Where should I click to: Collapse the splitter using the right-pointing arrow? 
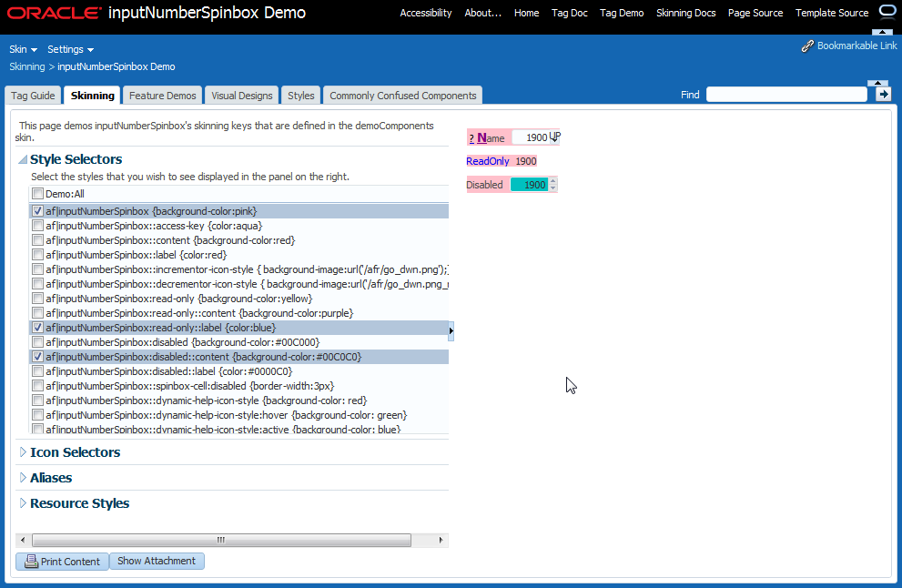(x=451, y=330)
